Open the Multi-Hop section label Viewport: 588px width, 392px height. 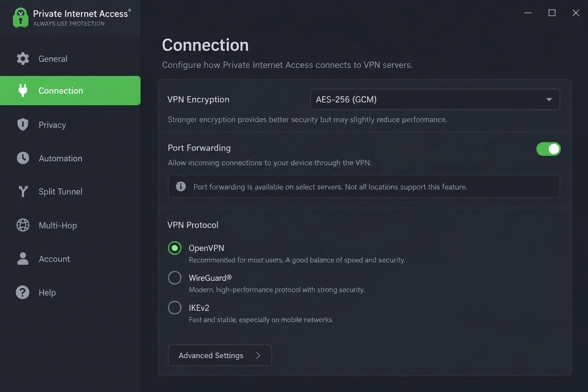(x=58, y=225)
